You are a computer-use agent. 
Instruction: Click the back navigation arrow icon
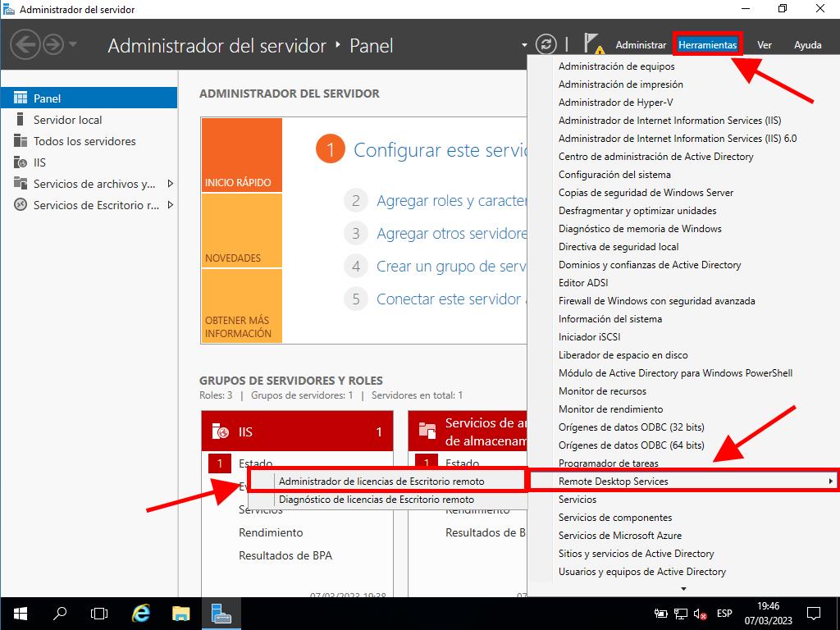[x=25, y=44]
